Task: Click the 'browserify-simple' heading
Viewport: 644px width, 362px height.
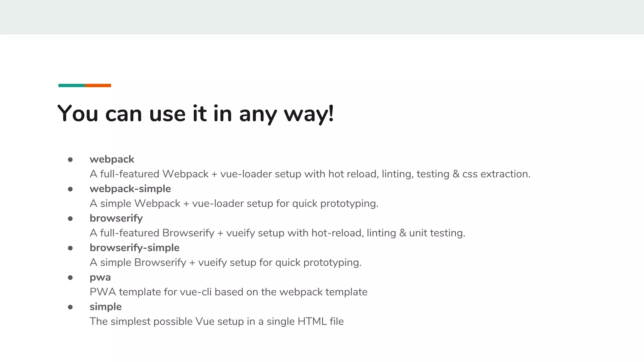Action: pos(135,248)
